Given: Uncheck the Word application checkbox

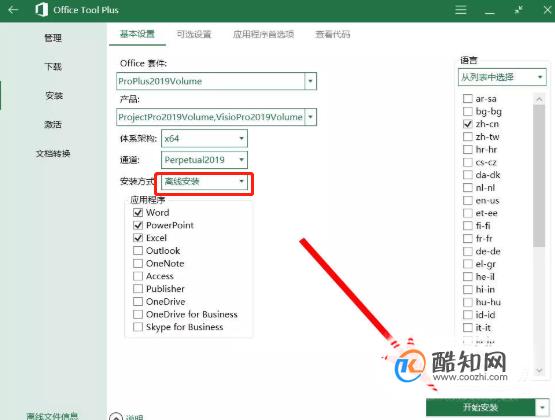Looking at the screenshot, I should pos(138,213).
